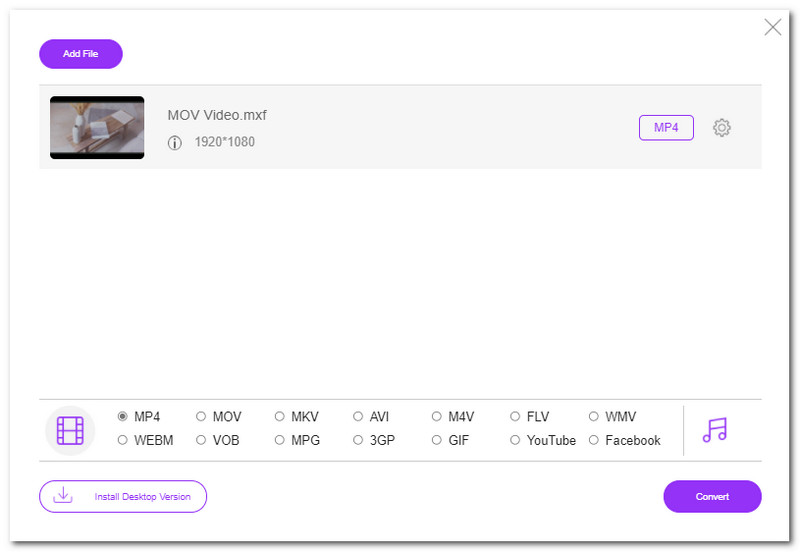Start conversion with the Convert button
Screen dimensions: 800x552
712,496
